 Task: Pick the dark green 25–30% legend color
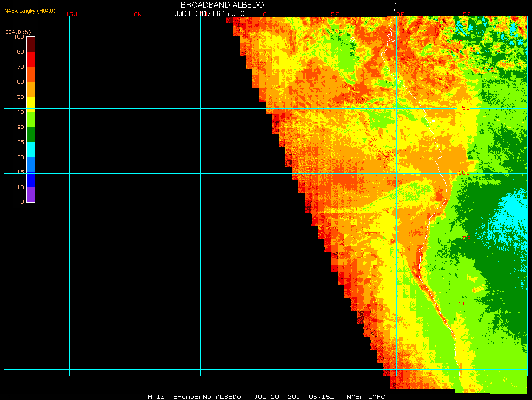pyautogui.click(x=31, y=135)
